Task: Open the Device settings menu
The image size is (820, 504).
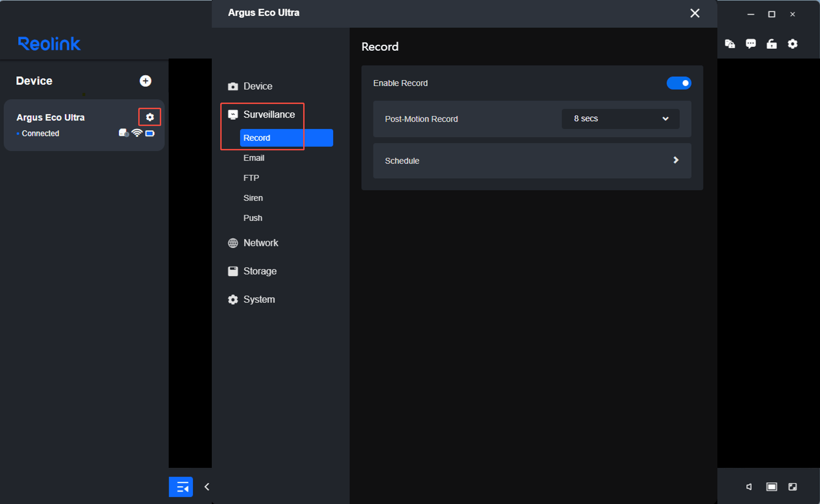Action: click(258, 86)
